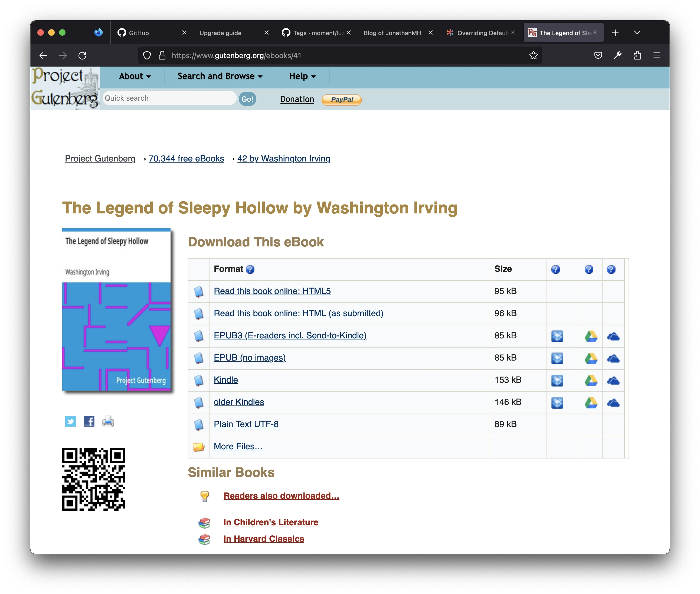Share this book on Twitter
Viewport: 700px width, 594px height.
pyautogui.click(x=70, y=422)
